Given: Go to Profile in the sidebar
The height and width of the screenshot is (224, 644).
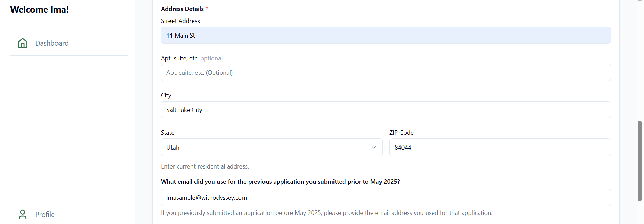Looking at the screenshot, I should [45, 215].
